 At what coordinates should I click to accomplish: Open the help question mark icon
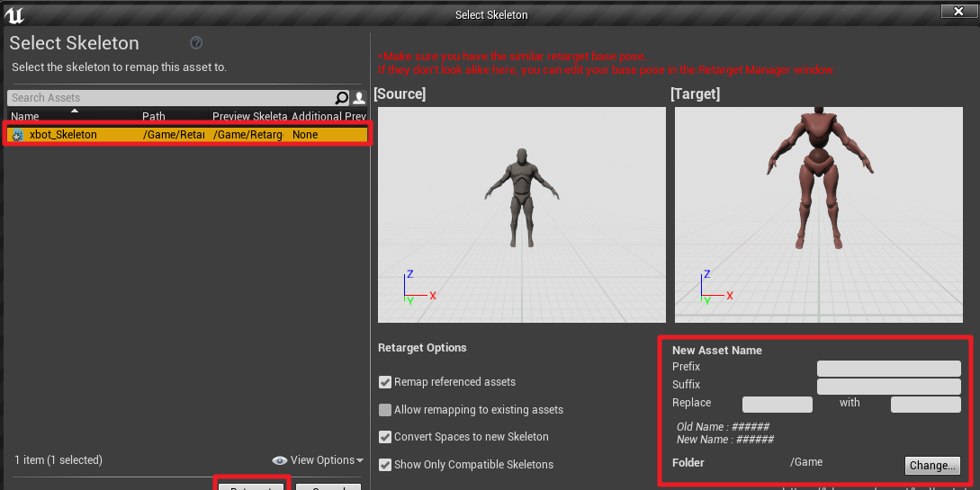coord(196,42)
